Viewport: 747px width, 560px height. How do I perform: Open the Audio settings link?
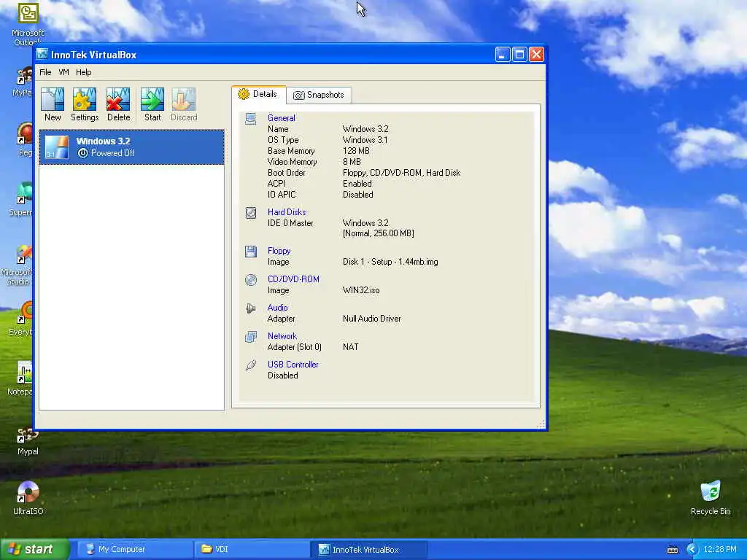tap(277, 308)
